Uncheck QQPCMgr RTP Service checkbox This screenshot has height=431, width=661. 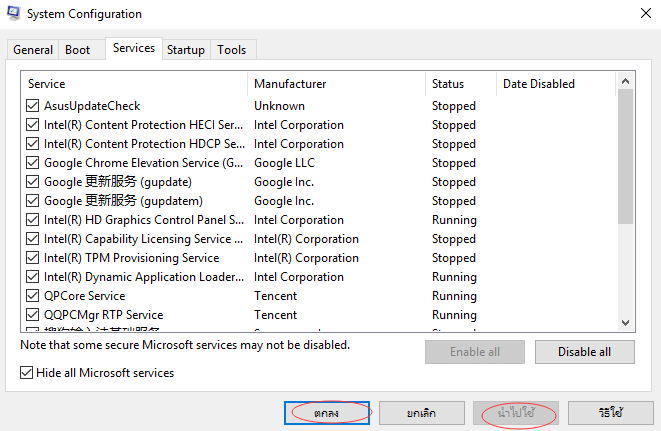point(32,314)
